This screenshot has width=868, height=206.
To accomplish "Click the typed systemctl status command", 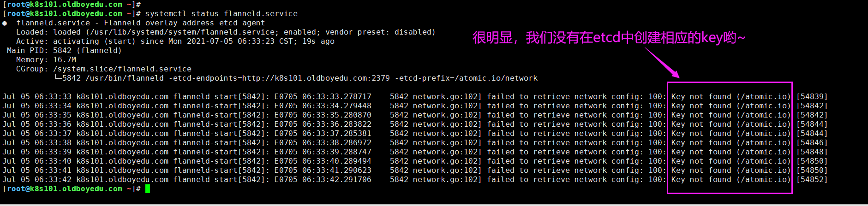I will (x=221, y=14).
